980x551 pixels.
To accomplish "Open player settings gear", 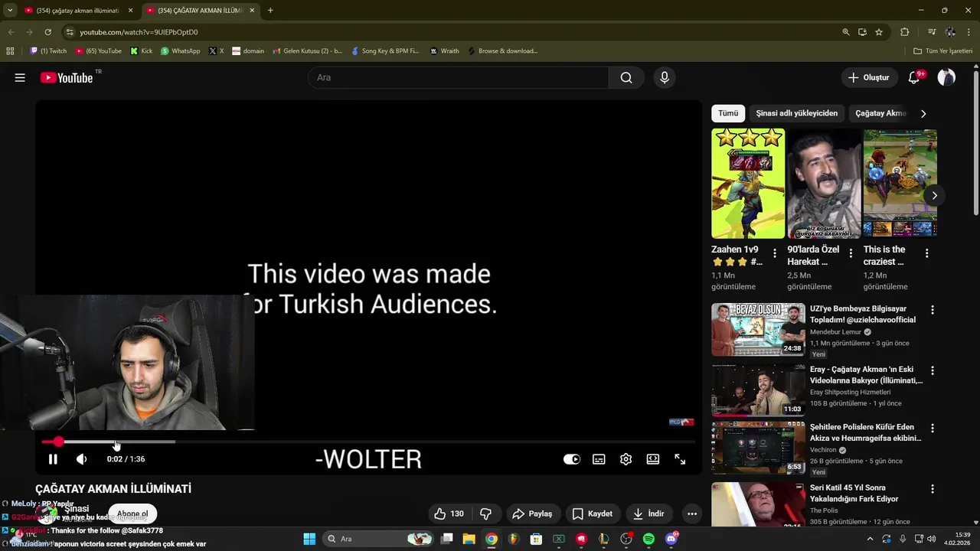I will coord(626,459).
